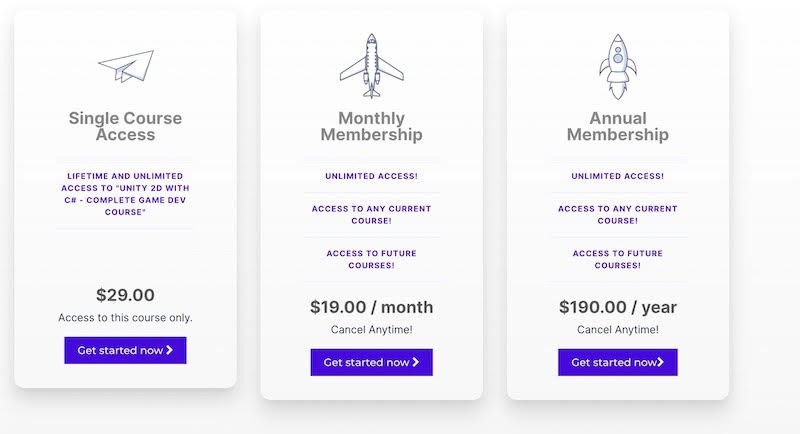Click chevron arrow on Single Course button
800x434 pixels.
pos(170,350)
